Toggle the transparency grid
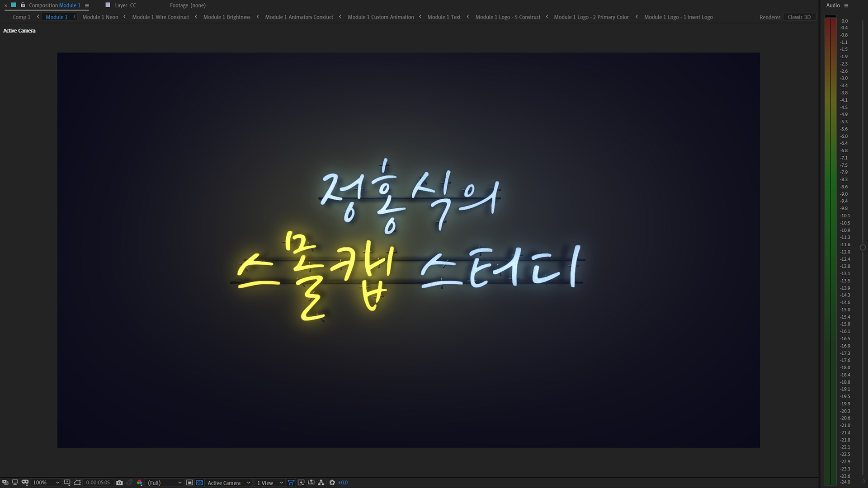 click(x=199, y=483)
